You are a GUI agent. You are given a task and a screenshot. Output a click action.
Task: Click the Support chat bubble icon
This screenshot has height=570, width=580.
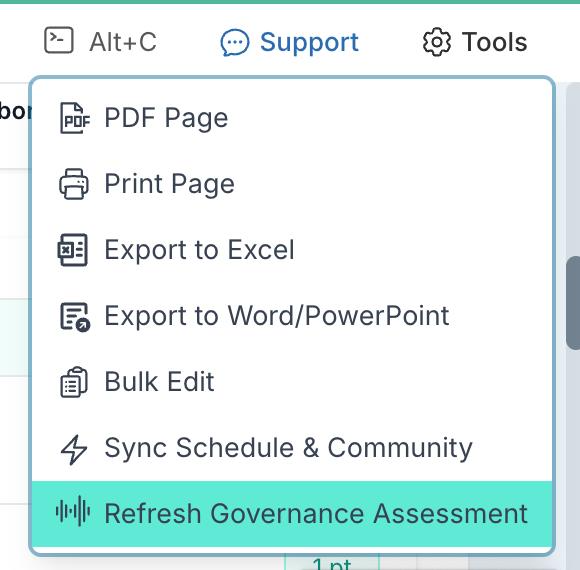[235, 43]
